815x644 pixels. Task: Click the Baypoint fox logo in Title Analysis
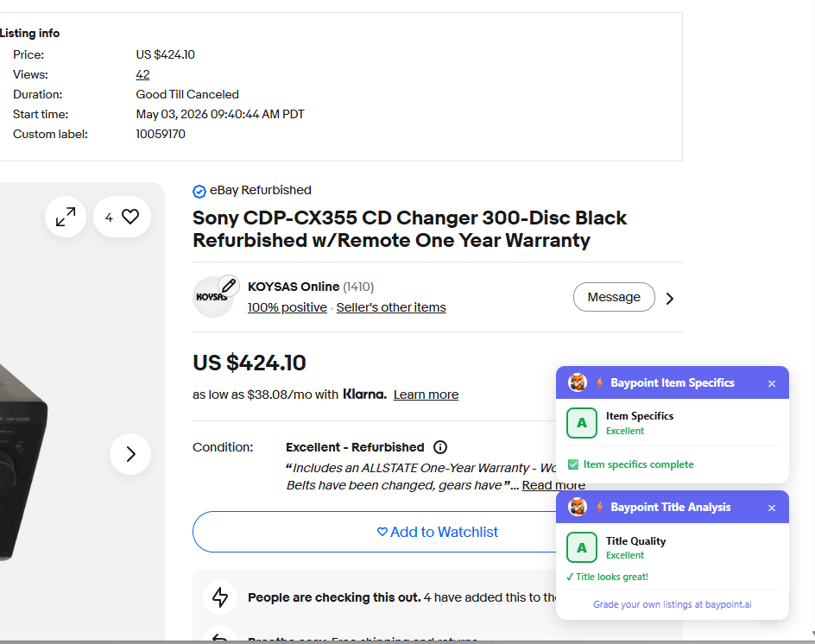tap(578, 507)
